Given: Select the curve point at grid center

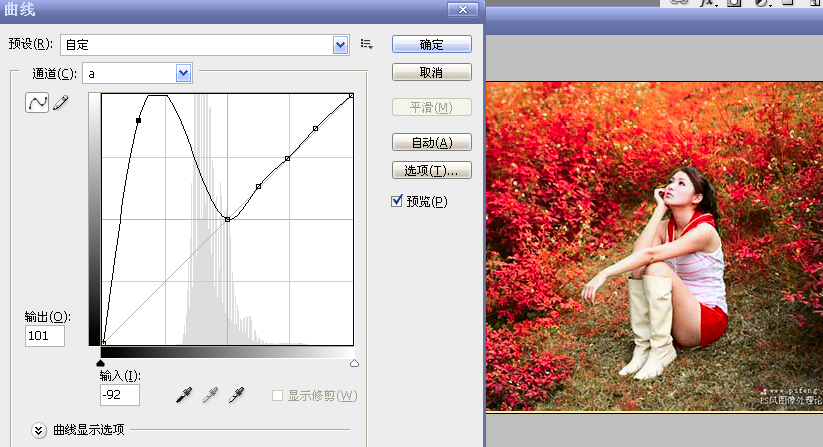Looking at the screenshot, I should point(227,219).
